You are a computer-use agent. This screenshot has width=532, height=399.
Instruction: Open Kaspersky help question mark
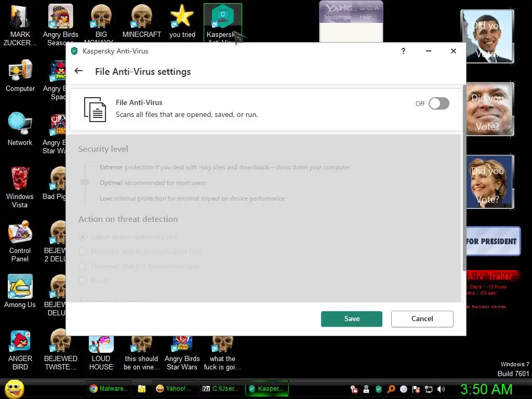coord(403,51)
